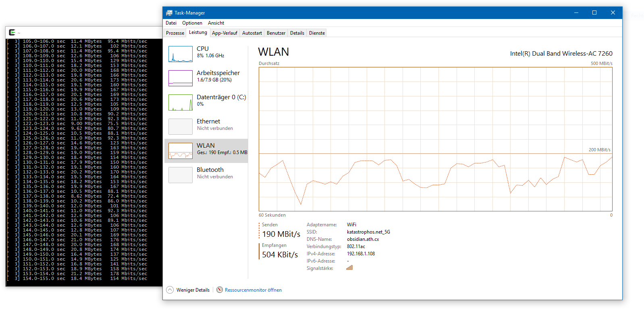Maximize the Task-Manager window

[x=594, y=13]
